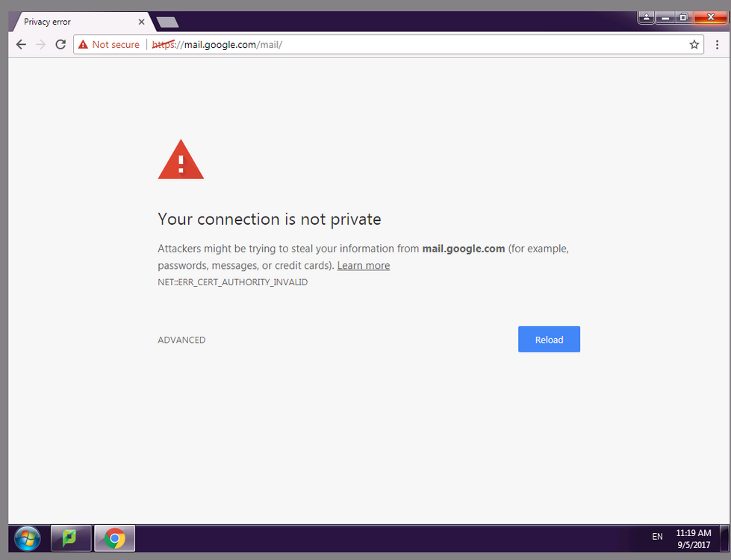Open the Windows Start menu

(x=27, y=538)
